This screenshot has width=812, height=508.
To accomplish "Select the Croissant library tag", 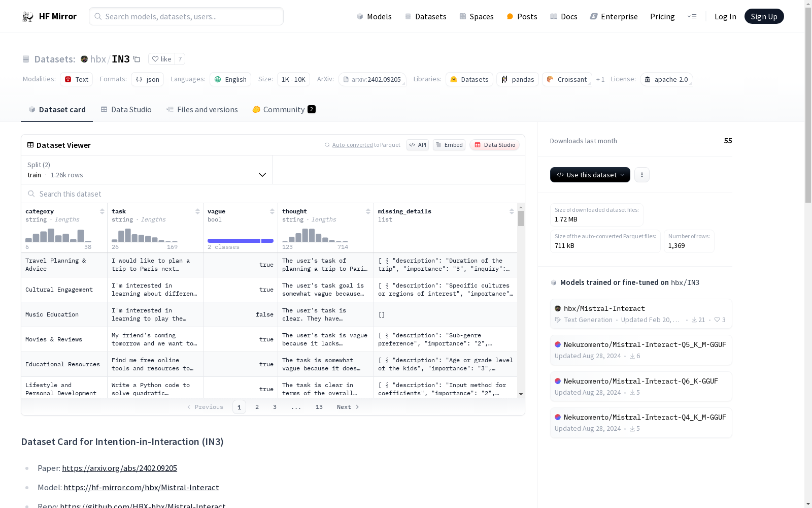I will click(x=567, y=79).
